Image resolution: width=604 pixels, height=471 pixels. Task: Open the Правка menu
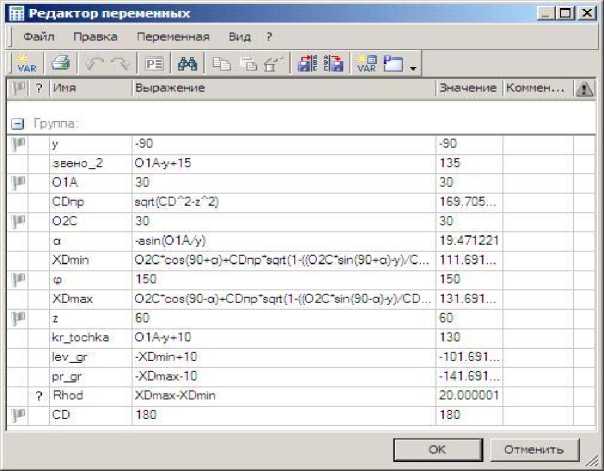pos(95,37)
